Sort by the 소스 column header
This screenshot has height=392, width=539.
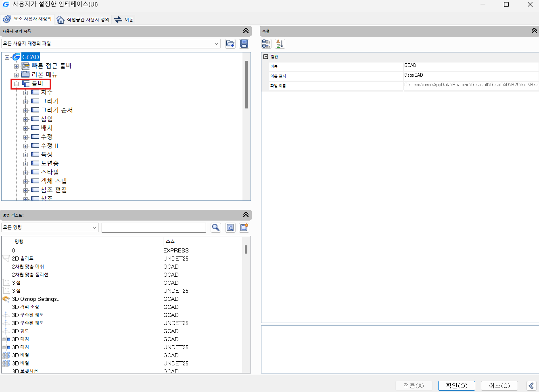click(196, 241)
